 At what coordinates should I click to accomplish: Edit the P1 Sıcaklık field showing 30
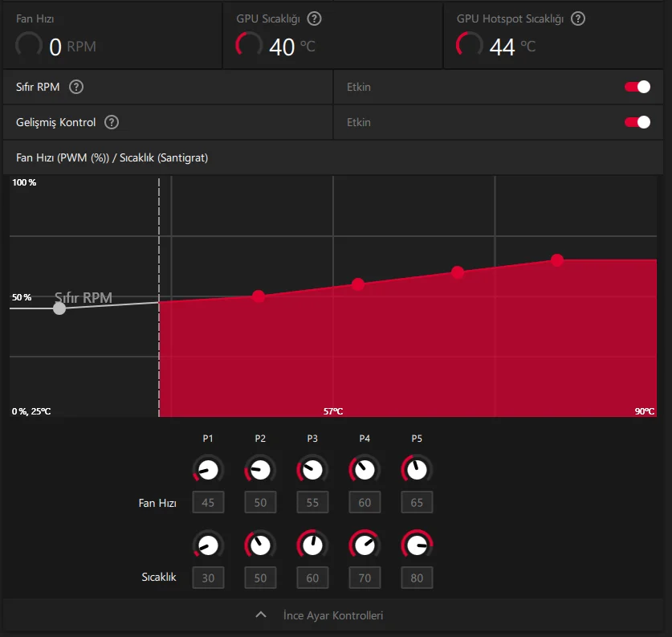208,578
